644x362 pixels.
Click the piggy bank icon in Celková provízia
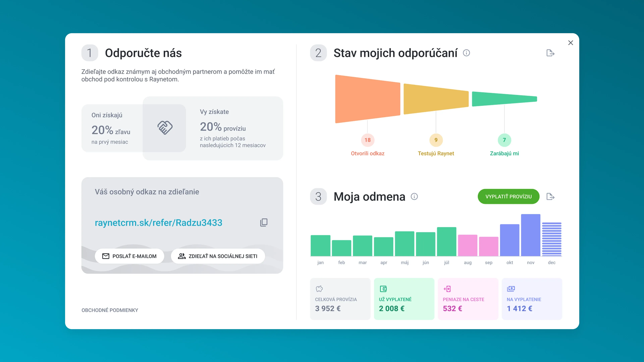(x=319, y=289)
